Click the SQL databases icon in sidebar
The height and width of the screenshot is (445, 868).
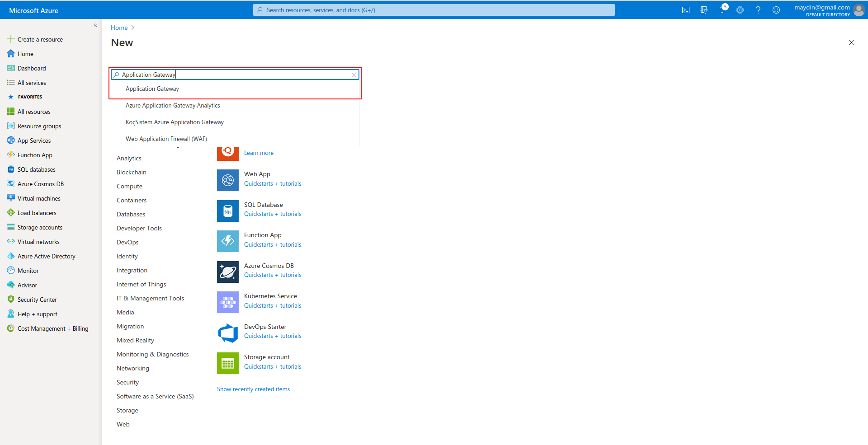coord(11,169)
